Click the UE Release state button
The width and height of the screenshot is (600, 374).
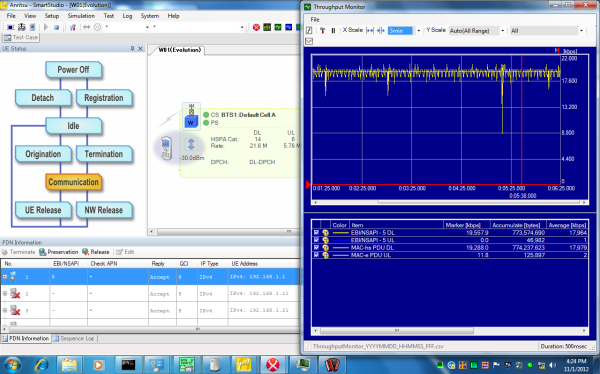click(x=43, y=210)
